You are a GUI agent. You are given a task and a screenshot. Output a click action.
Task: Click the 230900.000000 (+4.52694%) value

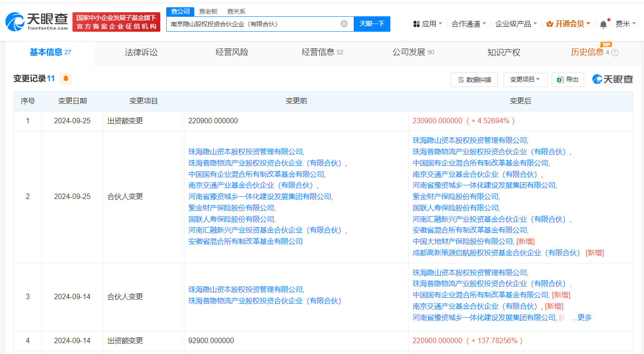tap(464, 121)
